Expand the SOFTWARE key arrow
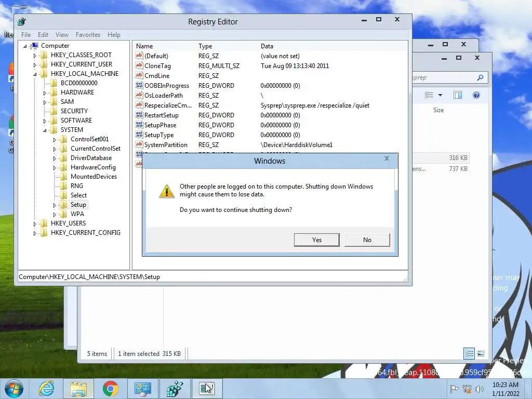Screen dimensions: 532x399 [45, 121]
